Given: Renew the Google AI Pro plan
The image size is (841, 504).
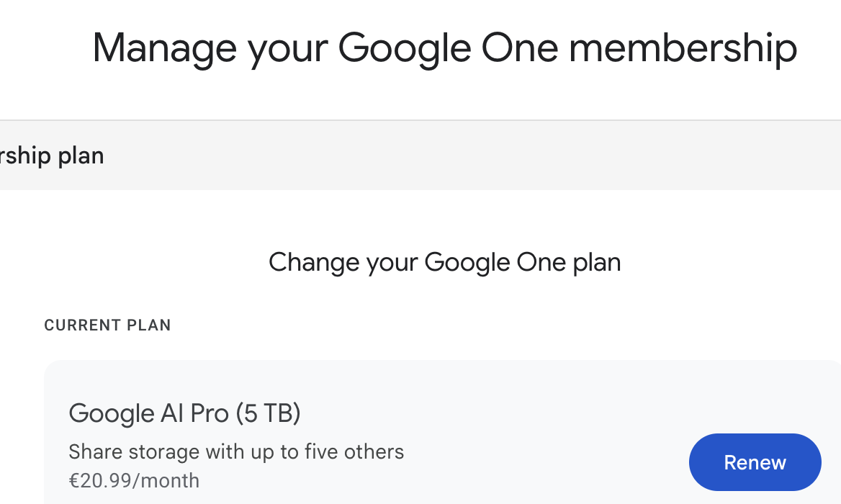Looking at the screenshot, I should click(755, 462).
